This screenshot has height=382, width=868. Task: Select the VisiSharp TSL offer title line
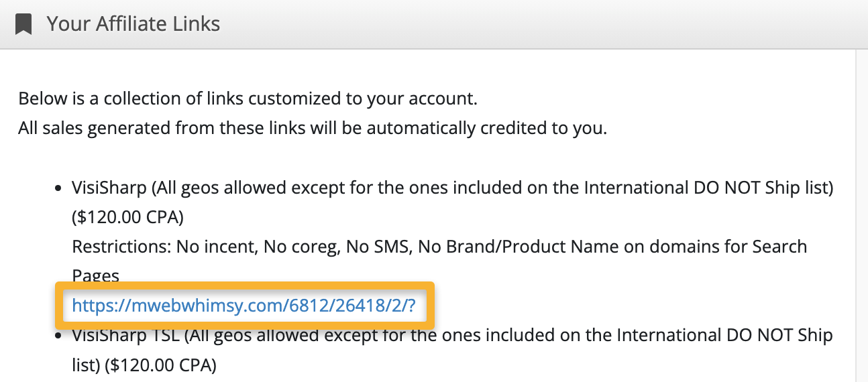(x=451, y=335)
